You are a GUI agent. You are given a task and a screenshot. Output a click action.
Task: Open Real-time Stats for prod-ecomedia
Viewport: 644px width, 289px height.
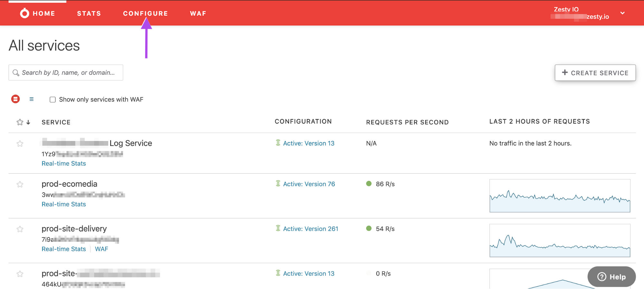tap(64, 204)
